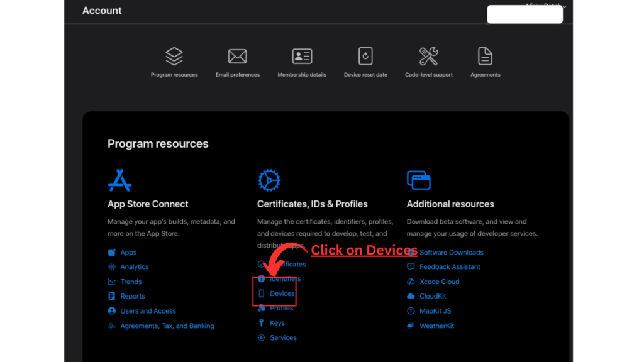Select Agreements, Tax, and Banking link
The height and width of the screenshot is (362, 644).
coord(167,326)
